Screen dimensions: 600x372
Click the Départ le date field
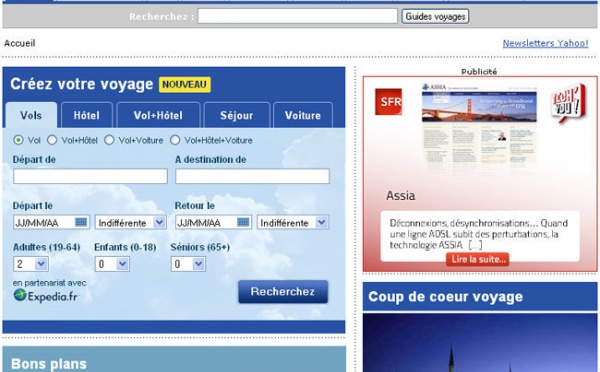pyautogui.click(x=52, y=222)
